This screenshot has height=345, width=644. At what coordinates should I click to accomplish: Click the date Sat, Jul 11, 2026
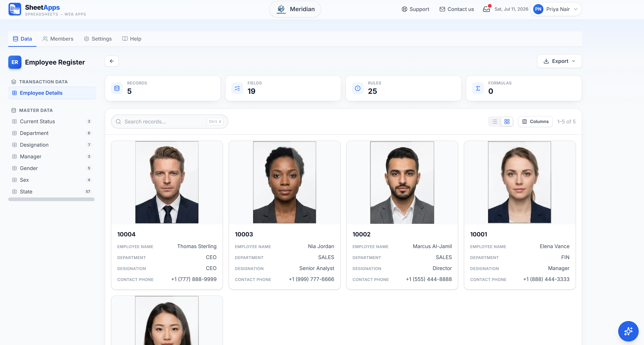click(511, 9)
